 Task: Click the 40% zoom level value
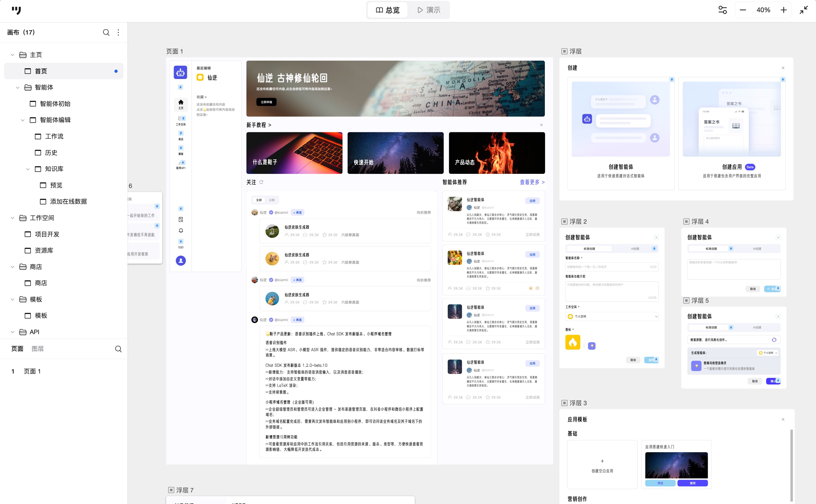tap(763, 10)
